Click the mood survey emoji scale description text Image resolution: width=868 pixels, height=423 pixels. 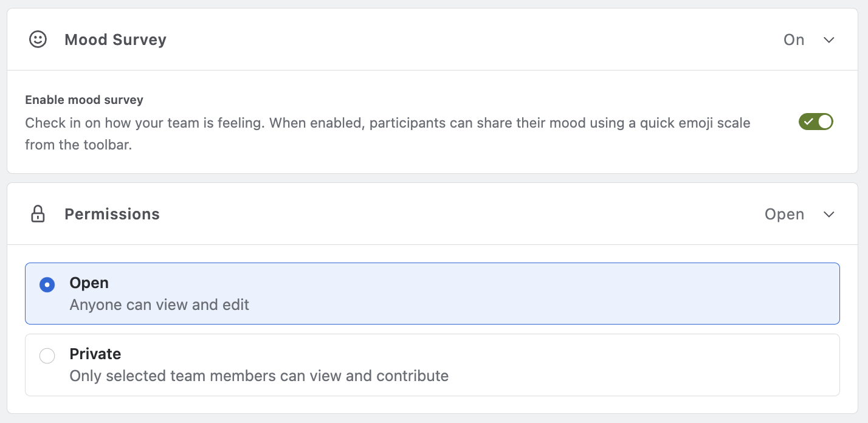point(388,134)
